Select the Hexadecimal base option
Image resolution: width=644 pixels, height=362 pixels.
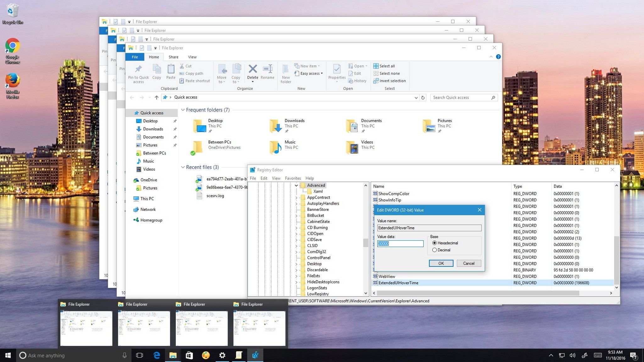point(435,243)
